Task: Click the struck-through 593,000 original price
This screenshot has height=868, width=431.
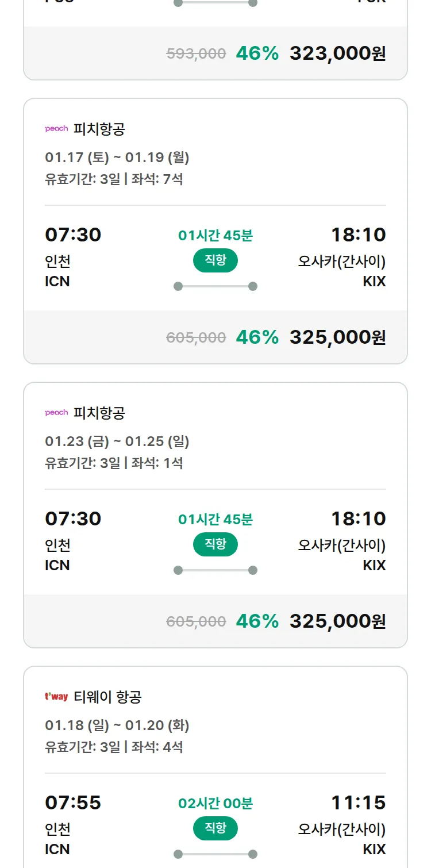Action: (x=196, y=53)
